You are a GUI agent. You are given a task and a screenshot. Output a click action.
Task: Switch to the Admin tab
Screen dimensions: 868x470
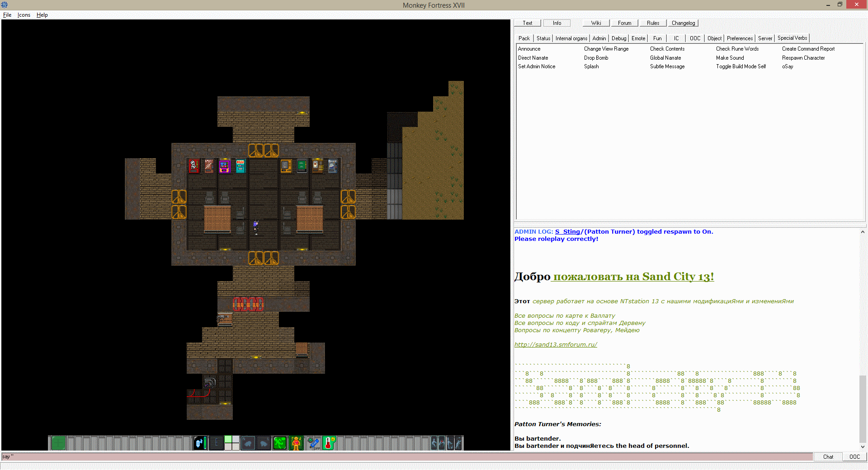(599, 38)
